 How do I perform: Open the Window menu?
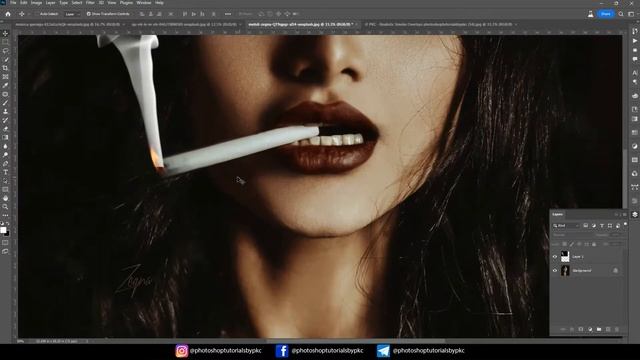pos(144,3)
